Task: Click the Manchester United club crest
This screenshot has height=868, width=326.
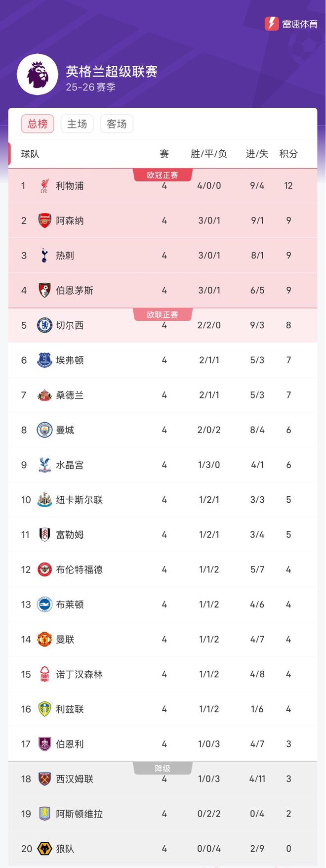Action: coord(44,639)
